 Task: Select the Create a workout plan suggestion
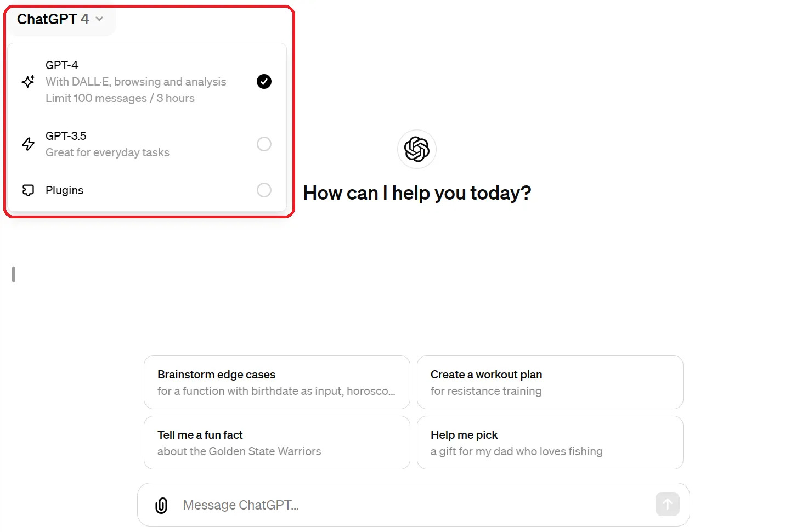[550, 382]
